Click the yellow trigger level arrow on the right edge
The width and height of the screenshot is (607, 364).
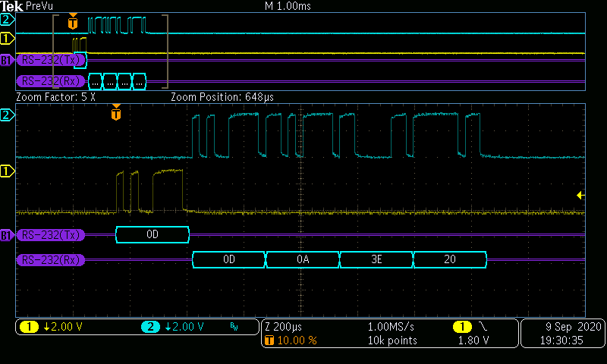(x=580, y=196)
